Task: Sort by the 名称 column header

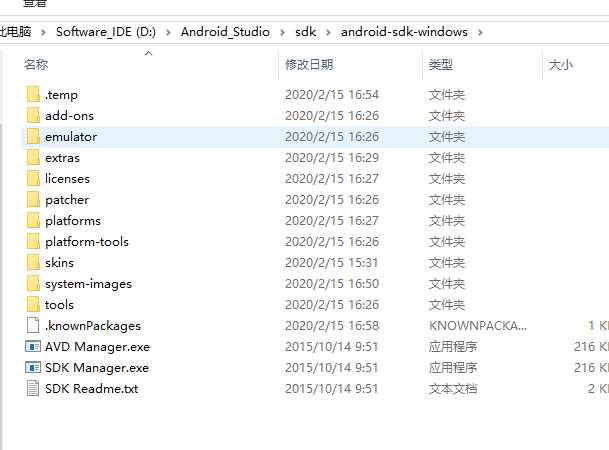Action: 36,64
